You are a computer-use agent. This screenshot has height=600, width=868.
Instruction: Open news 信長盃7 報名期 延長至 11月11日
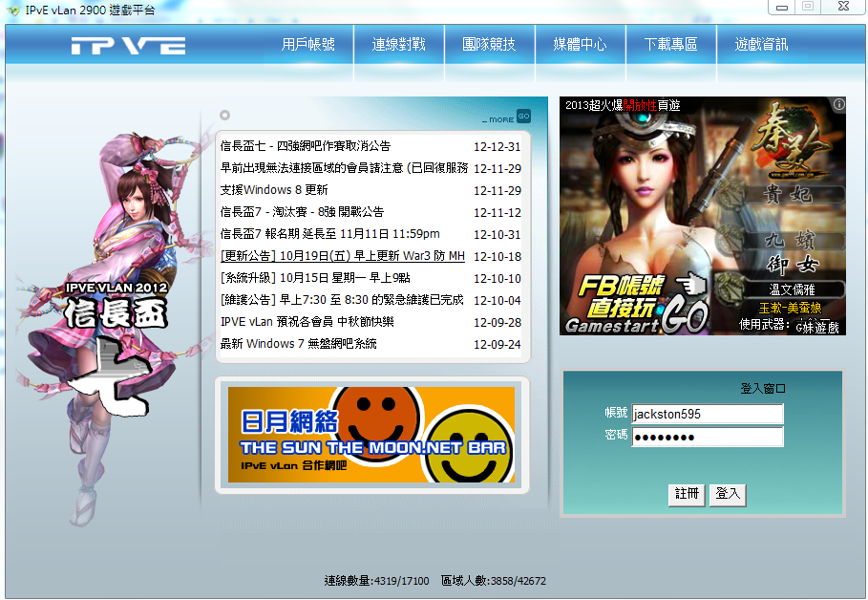[330, 234]
